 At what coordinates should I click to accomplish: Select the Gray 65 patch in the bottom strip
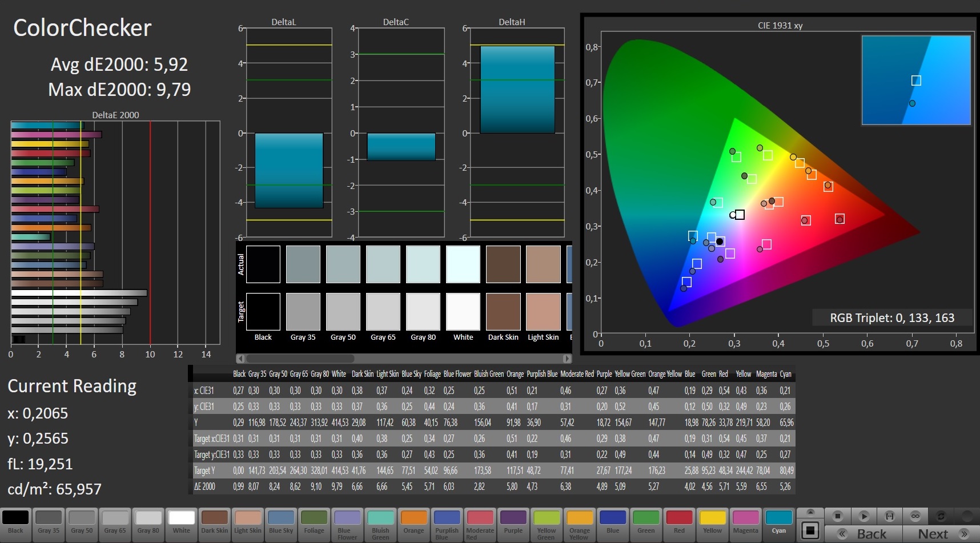(115, 525)
